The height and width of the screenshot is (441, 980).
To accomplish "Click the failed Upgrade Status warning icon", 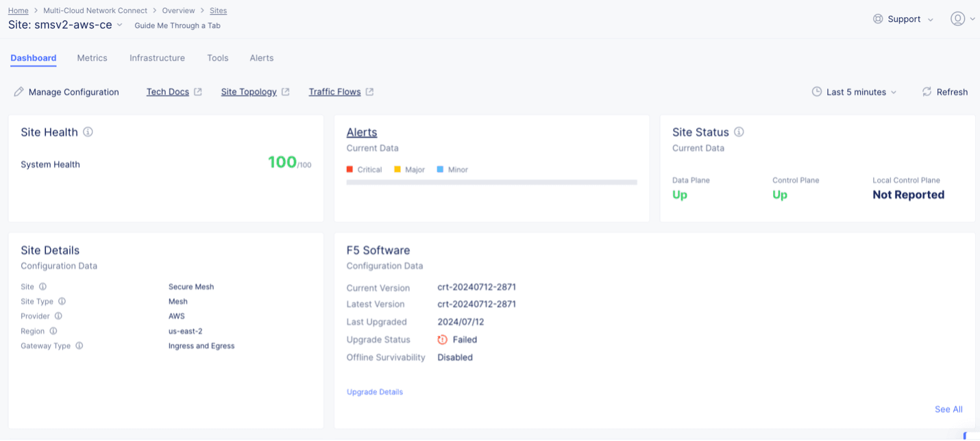I will pos(443,340).
